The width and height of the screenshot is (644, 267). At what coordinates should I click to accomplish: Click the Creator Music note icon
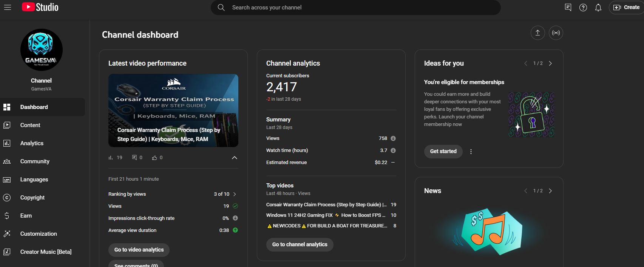pos(7,252)
